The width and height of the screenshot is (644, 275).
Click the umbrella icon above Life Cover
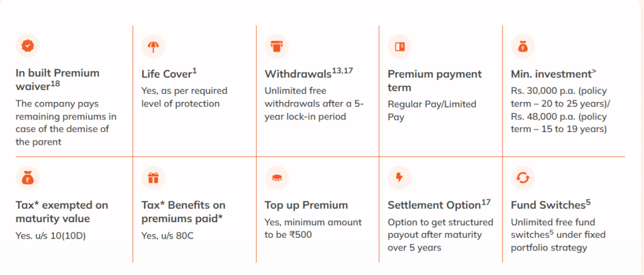pyautogui.click(x=153, y=46)
